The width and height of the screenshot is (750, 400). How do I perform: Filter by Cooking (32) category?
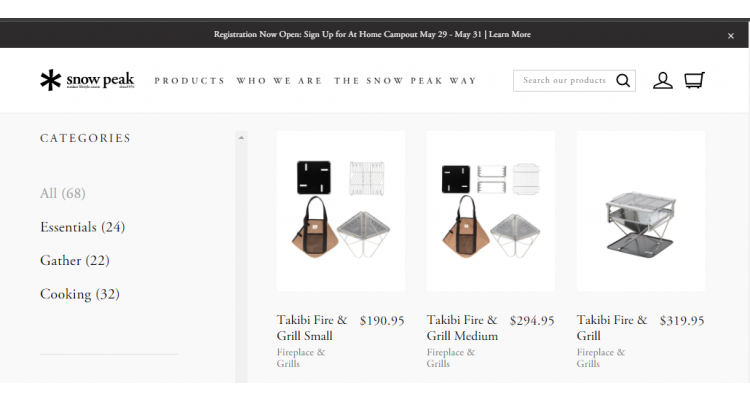point(79,294)
